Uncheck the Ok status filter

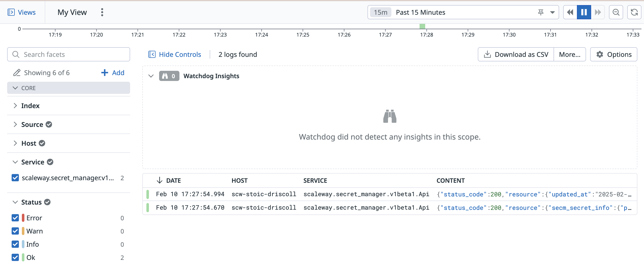coord(15,257)
